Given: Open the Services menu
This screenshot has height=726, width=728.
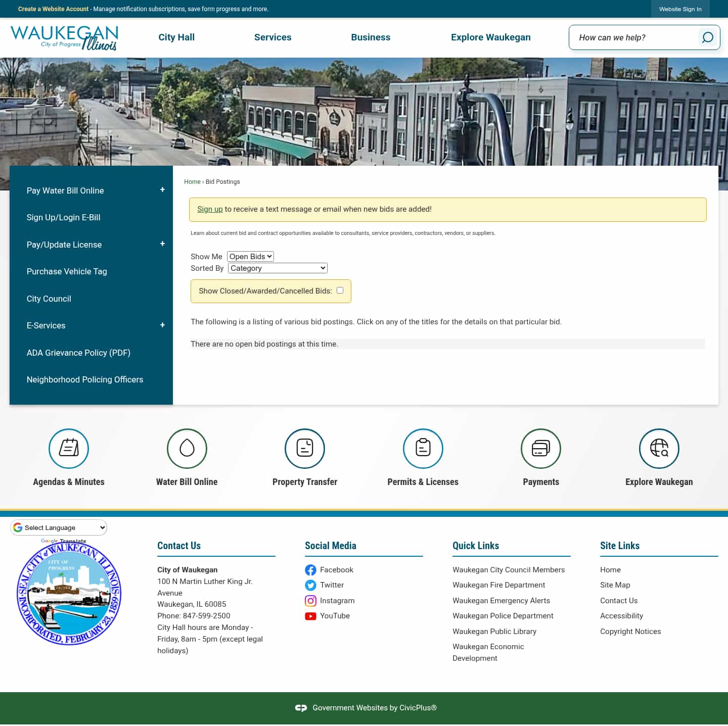Looking at the screenshot, I should click(273, 37).
